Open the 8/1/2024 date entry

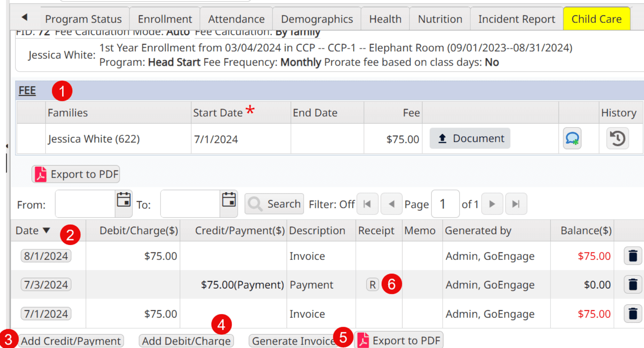46,256
